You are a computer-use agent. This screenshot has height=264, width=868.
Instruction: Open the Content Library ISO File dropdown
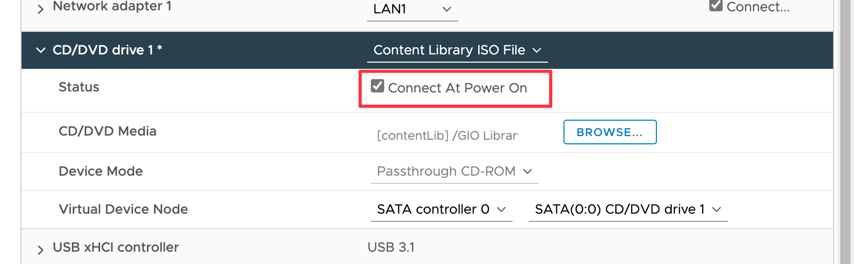pos(457,50)
